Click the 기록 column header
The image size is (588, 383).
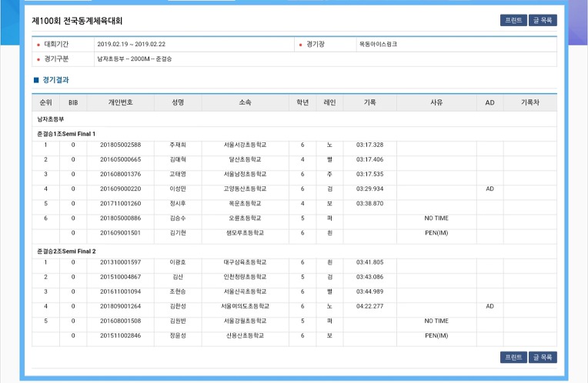[369, 102]
